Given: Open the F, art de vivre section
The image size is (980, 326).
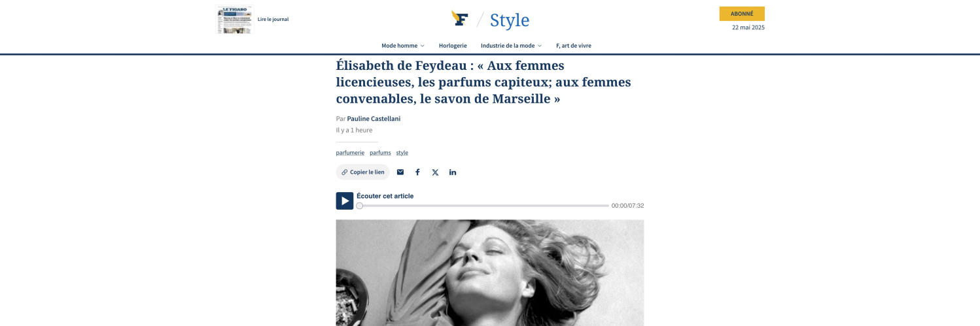Looking at the screenshot, I should click(574, 46).
